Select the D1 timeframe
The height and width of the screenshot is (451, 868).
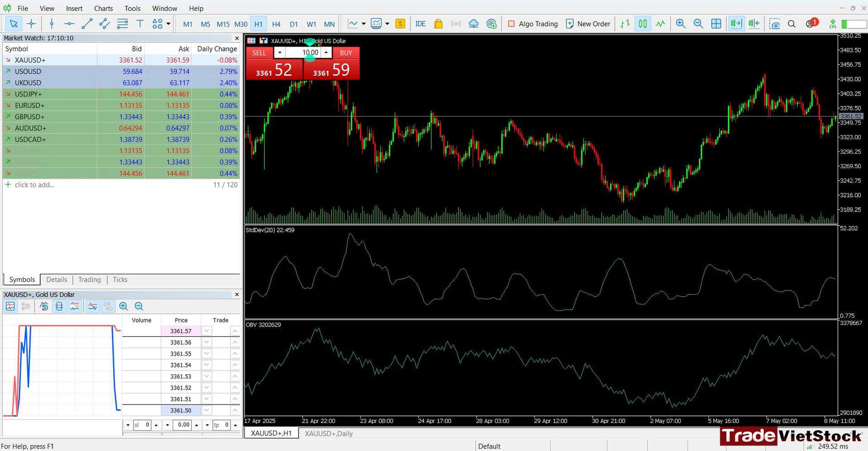coord(294,24)
